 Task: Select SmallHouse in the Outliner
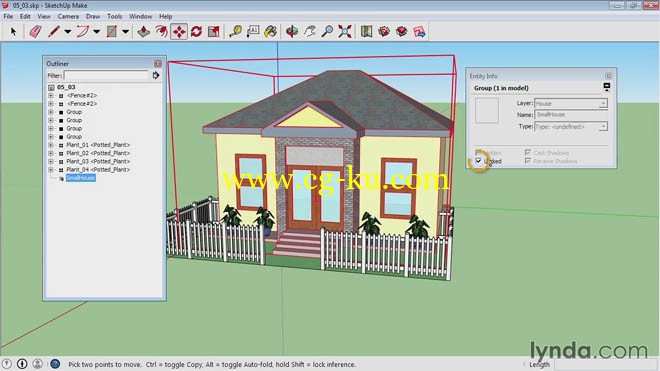81,178
